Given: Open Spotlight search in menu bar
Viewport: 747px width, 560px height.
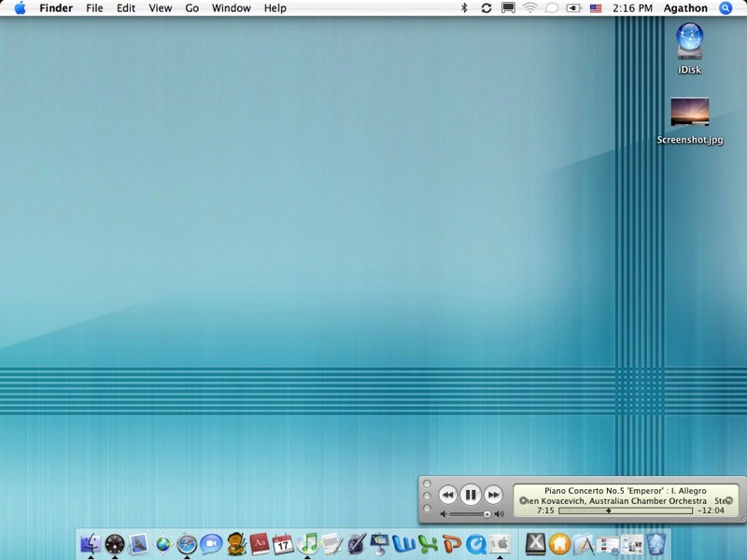Looking at the screenshot, I should point(726,8).
